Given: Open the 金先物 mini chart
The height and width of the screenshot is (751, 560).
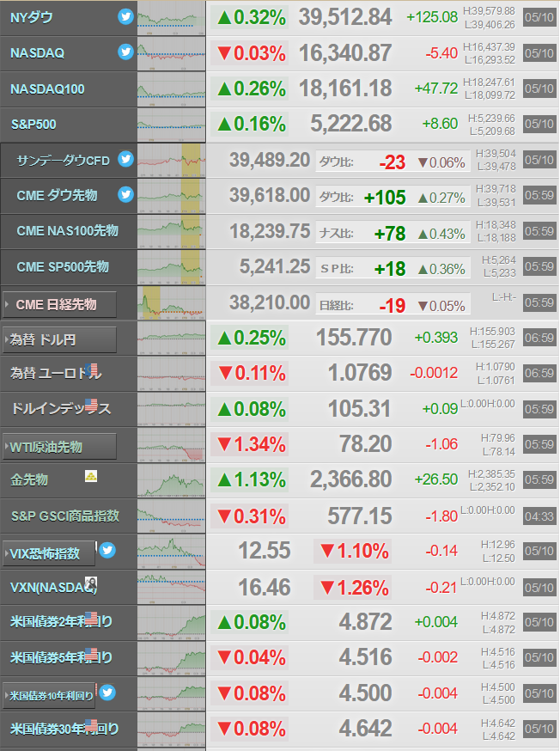Looking at the screenshot, I should pyautogui.click(x=172, y=480).
